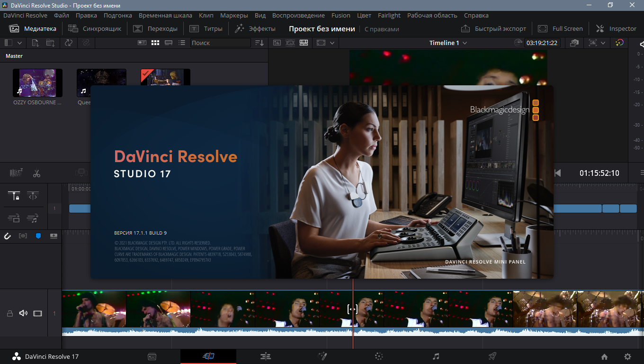Open bin list panel dropdown arrow

point(20,43)
